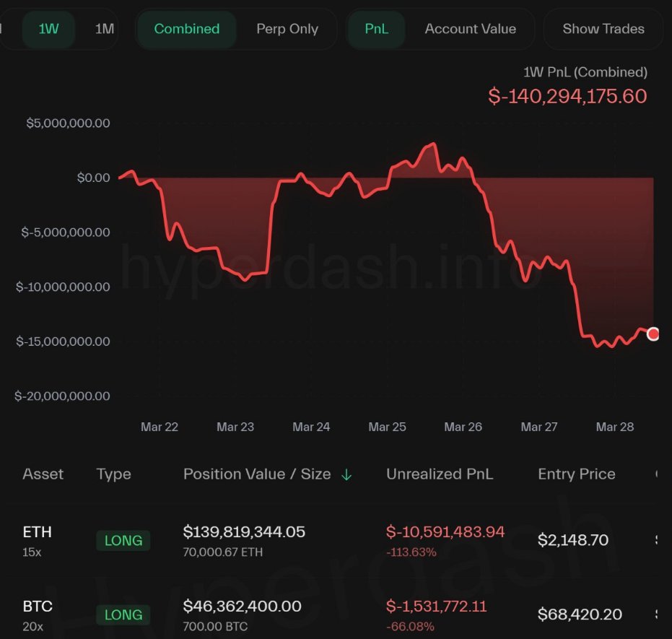Select the PnL chart mode
Screen dimensions: 672x639
tap(376, 29)
